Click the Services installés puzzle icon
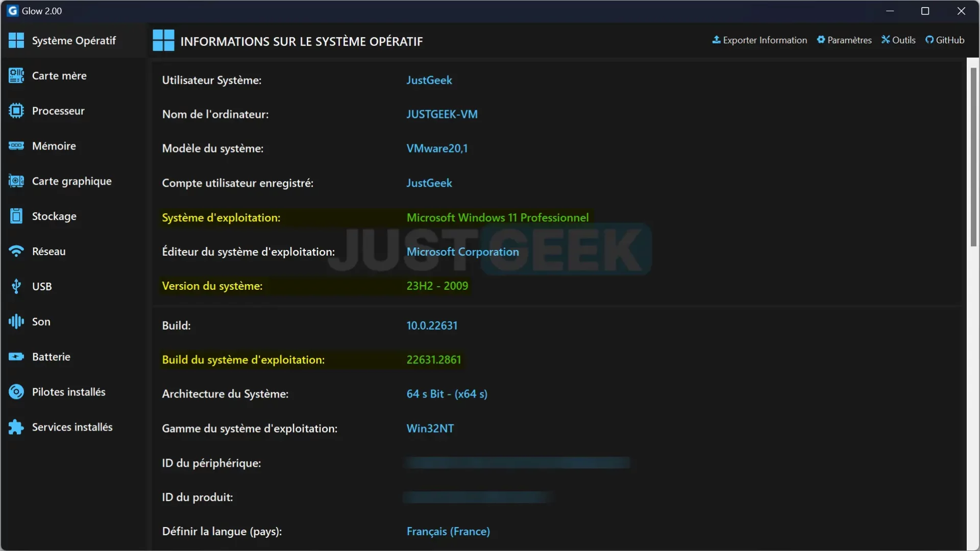980x551 pixels. coord(16,427)
